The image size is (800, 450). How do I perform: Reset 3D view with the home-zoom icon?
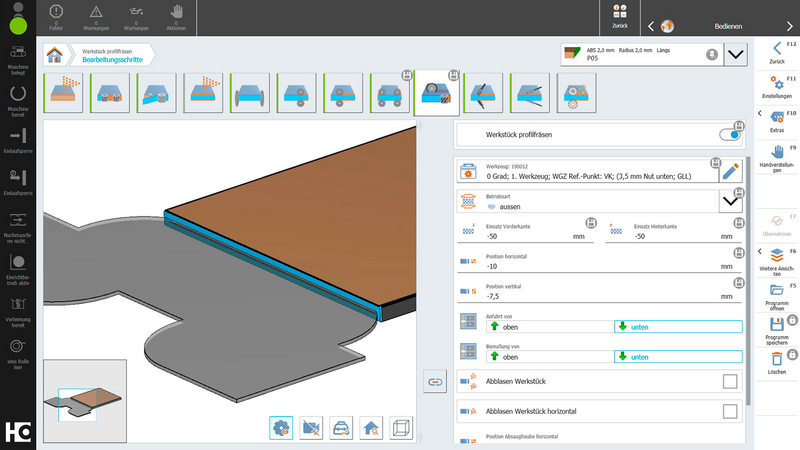tap(370, 428)
